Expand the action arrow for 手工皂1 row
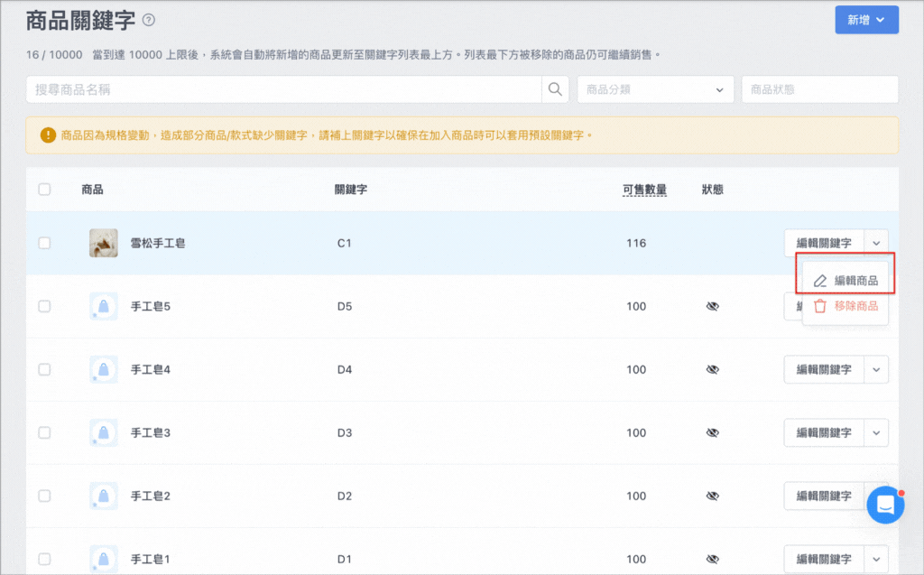This screenshot has width=924, height=575. [x=876, y=559]
